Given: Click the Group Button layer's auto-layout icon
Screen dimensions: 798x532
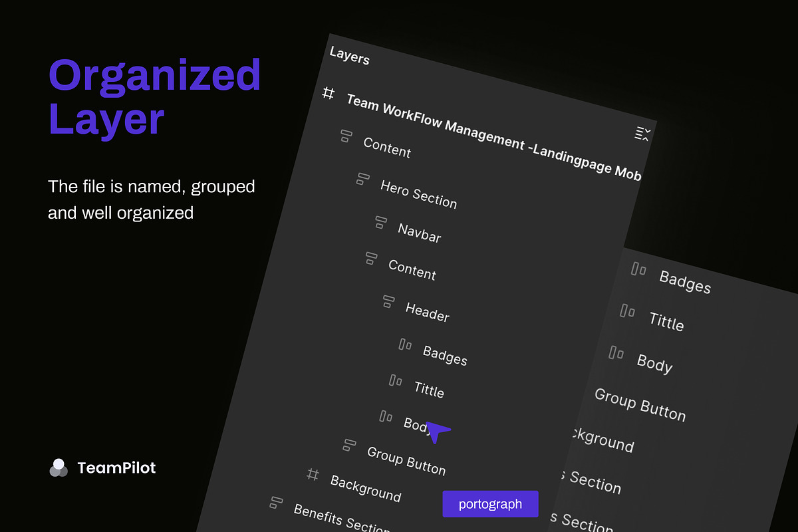Looking at the screenshot, I should coord(349,445).
